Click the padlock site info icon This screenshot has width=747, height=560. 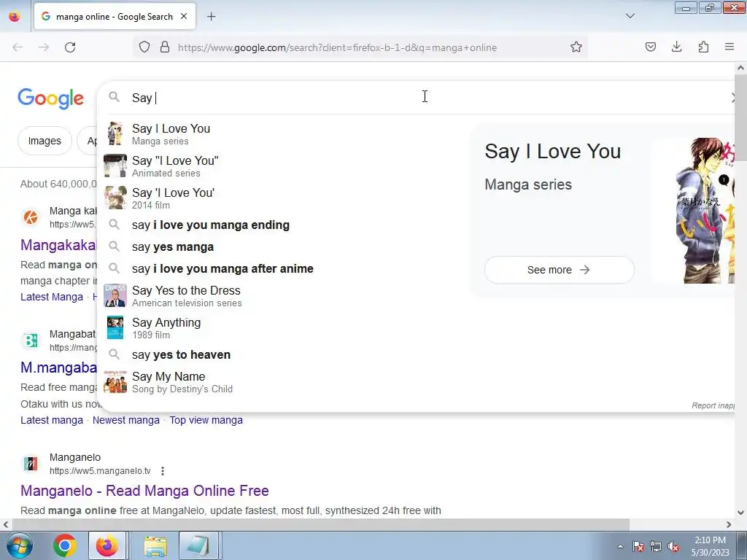[165, 47]
